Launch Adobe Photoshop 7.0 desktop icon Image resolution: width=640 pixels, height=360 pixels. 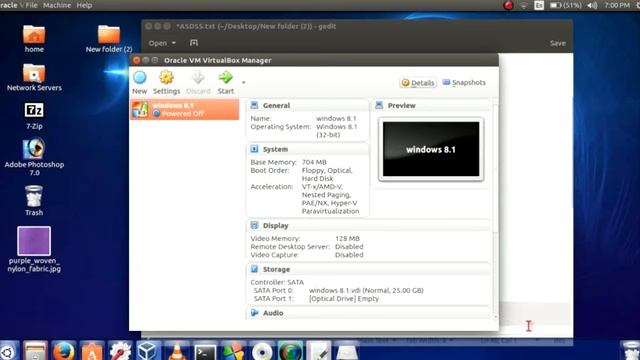tap(34, 158)
